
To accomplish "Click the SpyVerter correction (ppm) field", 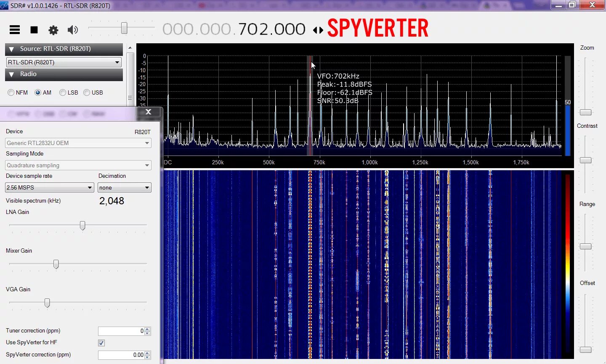I will (121, 355).
